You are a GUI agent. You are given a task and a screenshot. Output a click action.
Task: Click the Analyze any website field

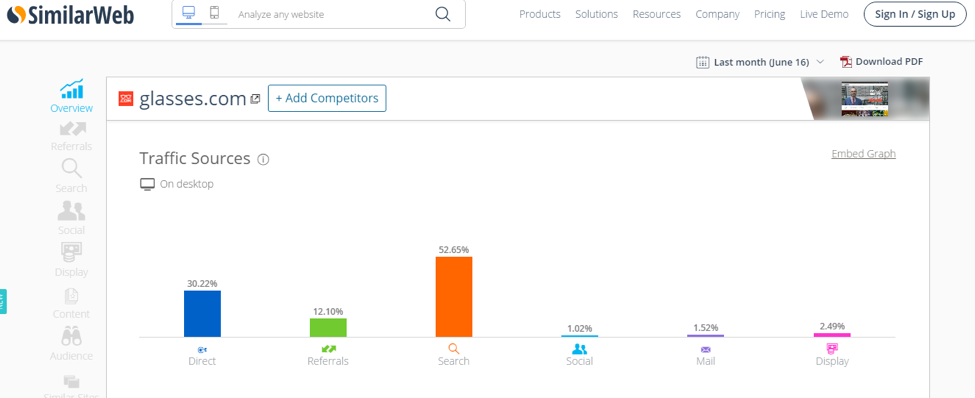point(330,14)
